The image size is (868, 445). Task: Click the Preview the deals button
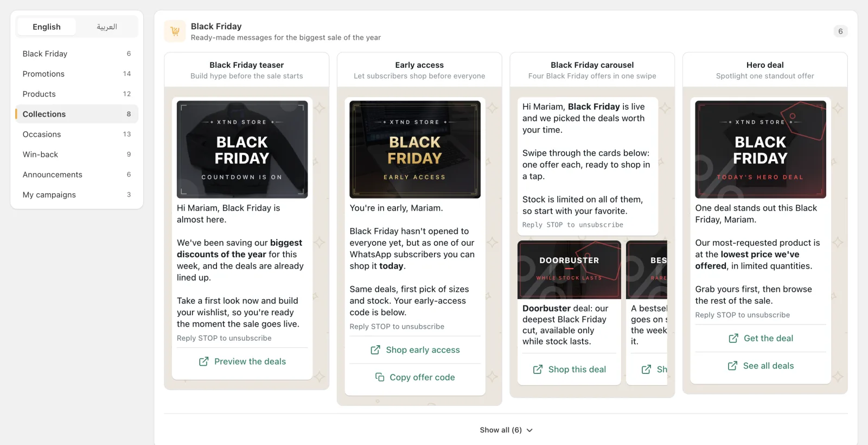242,361
